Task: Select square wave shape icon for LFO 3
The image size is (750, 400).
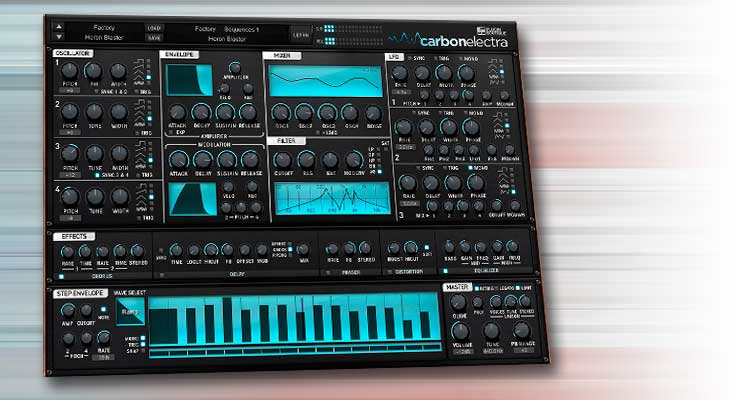Action: [x=503, y=170]
